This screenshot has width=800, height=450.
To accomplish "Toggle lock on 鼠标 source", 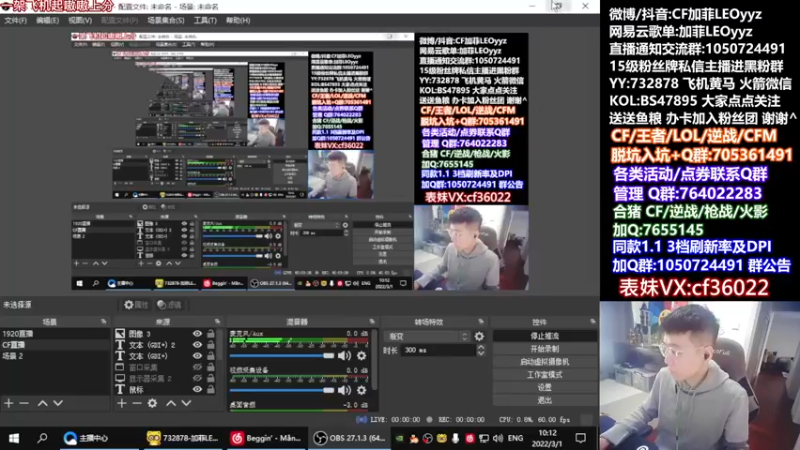I will tap(211, 389).
